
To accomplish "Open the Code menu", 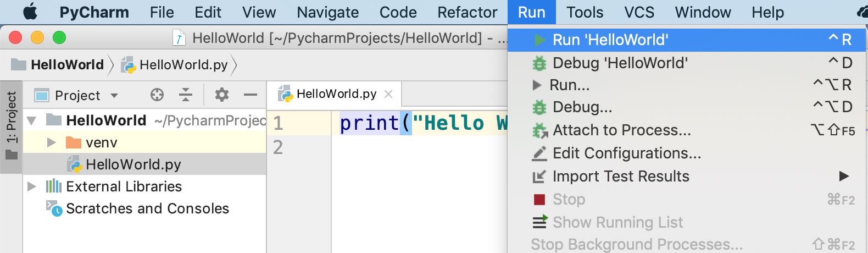I will pos(398,12).
